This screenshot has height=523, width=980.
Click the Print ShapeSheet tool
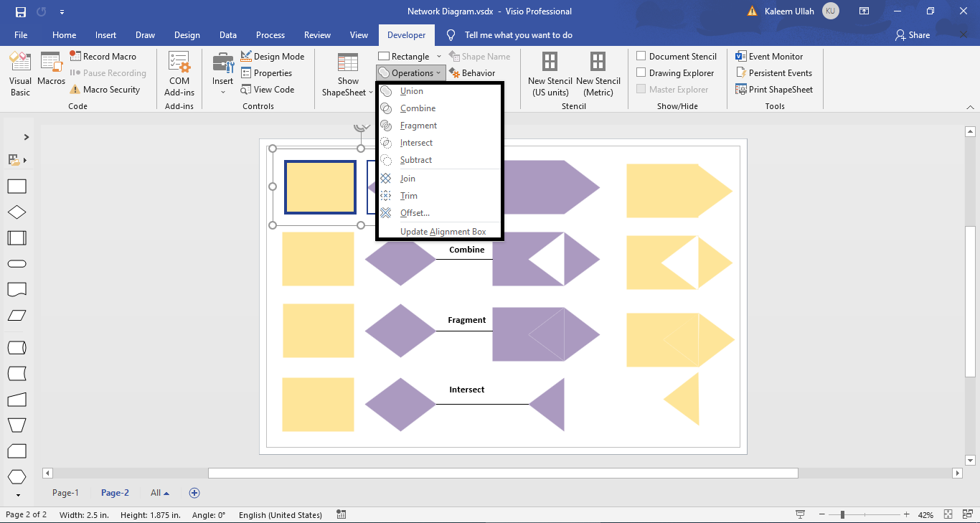tap(775, 89)
